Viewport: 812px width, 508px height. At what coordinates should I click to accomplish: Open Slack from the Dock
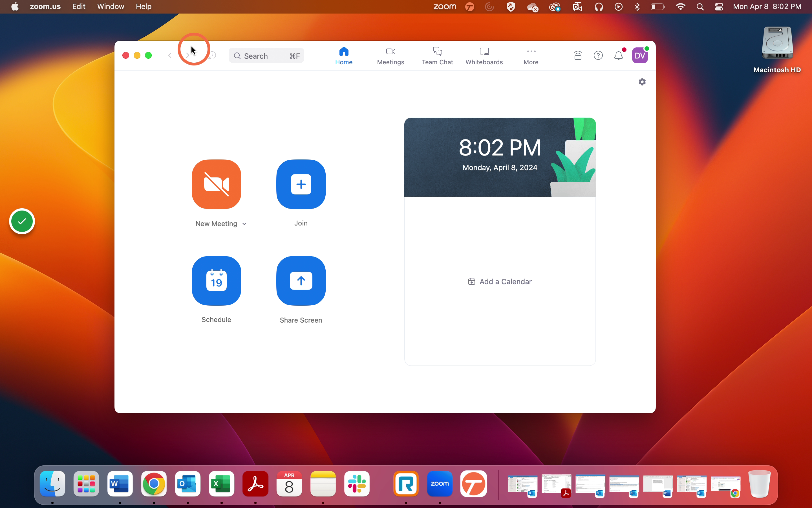[357, 483]
